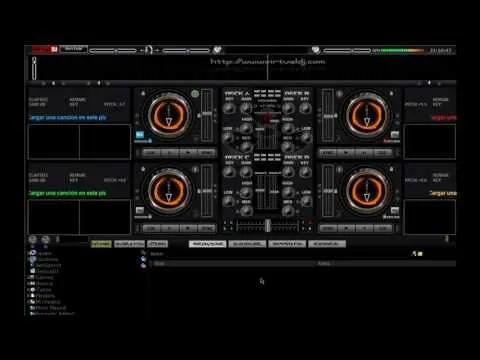Click the Track A LOW knob
The width and height of the screenshot is (480, 360).
(228, 137)
